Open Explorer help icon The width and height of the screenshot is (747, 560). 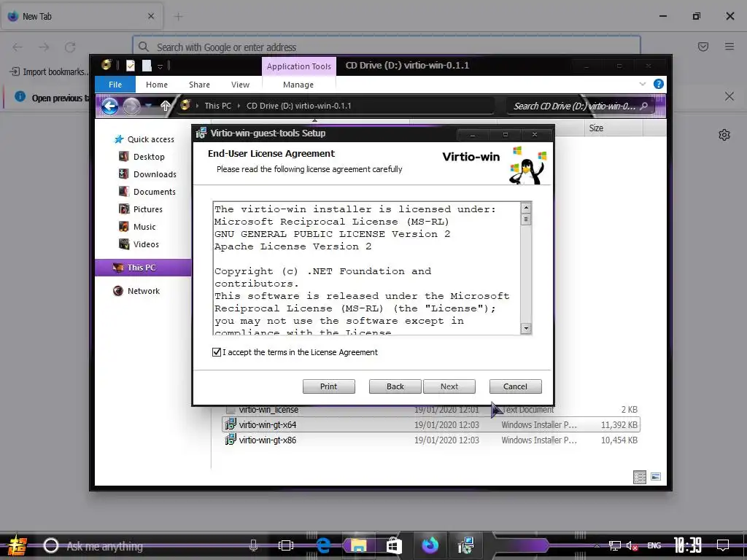(659, 84)
